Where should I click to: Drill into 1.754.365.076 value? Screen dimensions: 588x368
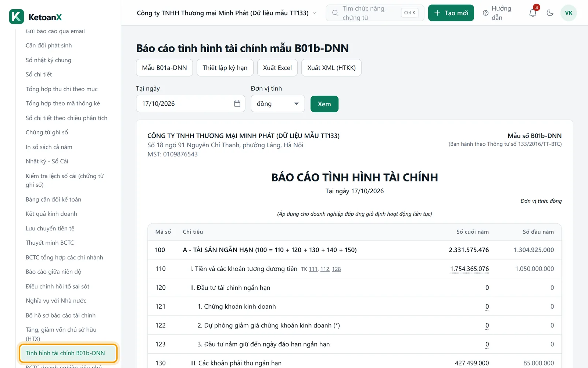469,269
